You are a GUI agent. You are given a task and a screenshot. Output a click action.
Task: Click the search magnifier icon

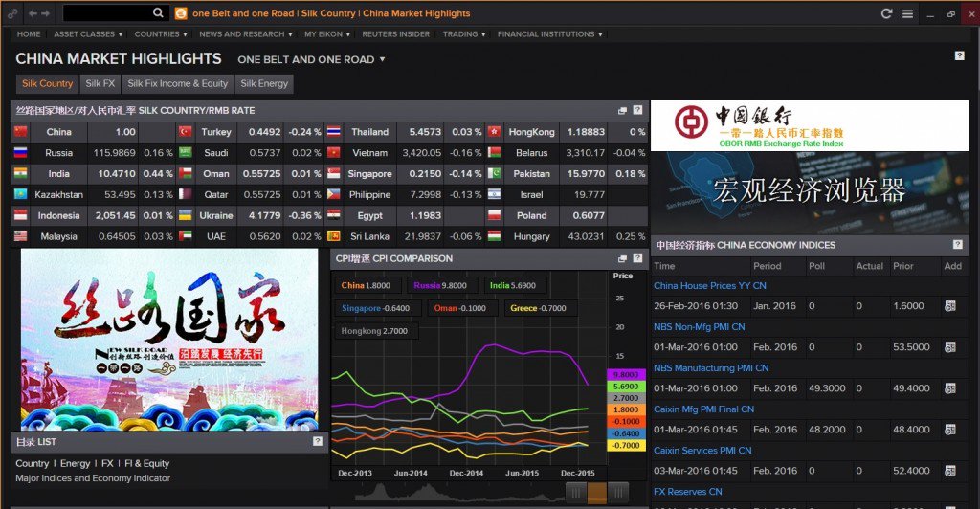[158, 12]
